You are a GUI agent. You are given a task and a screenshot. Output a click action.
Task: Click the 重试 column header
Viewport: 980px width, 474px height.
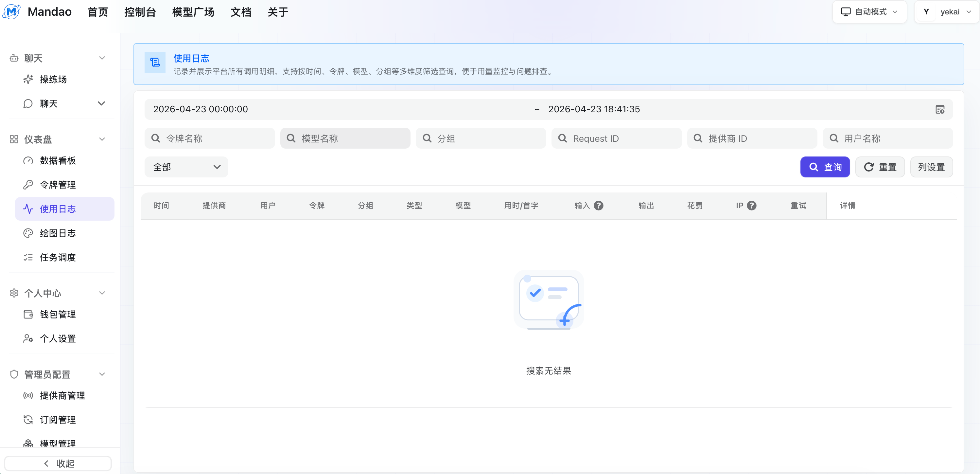click(x=798, y=206)
